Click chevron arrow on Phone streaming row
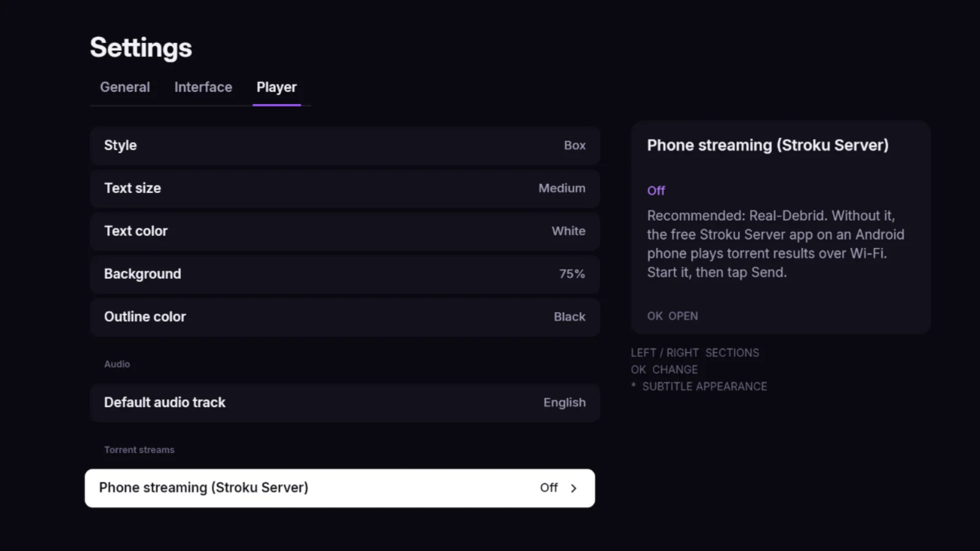980x551 pixels. click(574, 488)
